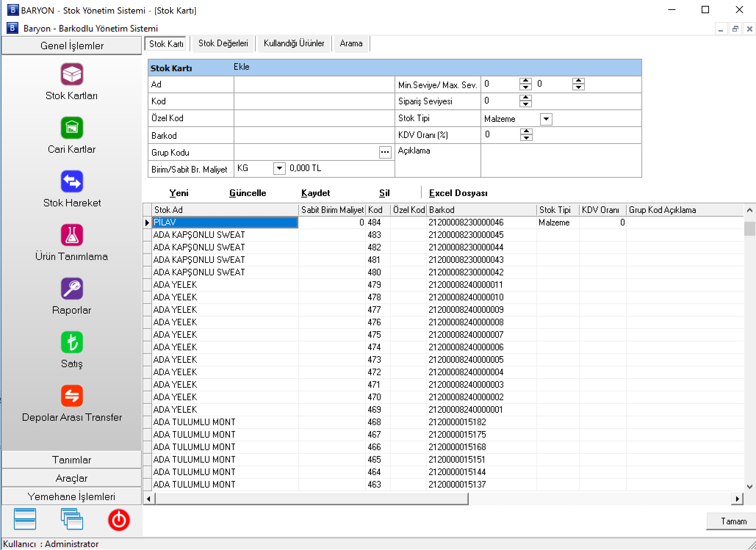Screen dimensions: 756x550
Task: Click the horizontal scrollbar right arrow
Action: click(737, 499)
